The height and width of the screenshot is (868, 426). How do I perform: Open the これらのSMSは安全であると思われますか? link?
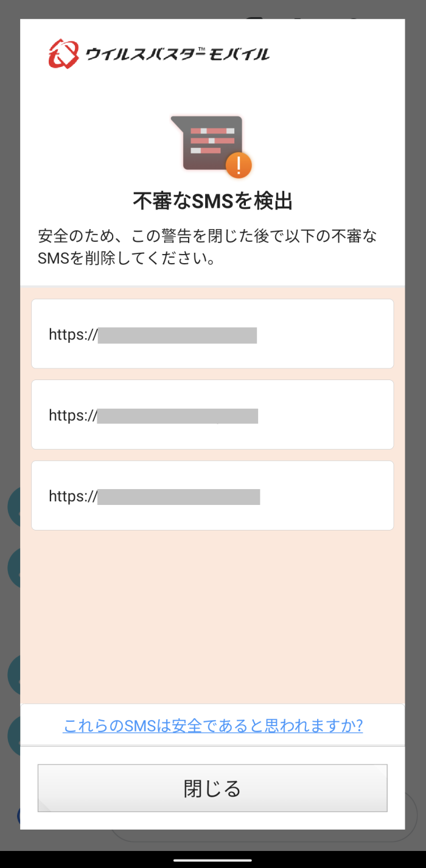click(x=212, y=725)
